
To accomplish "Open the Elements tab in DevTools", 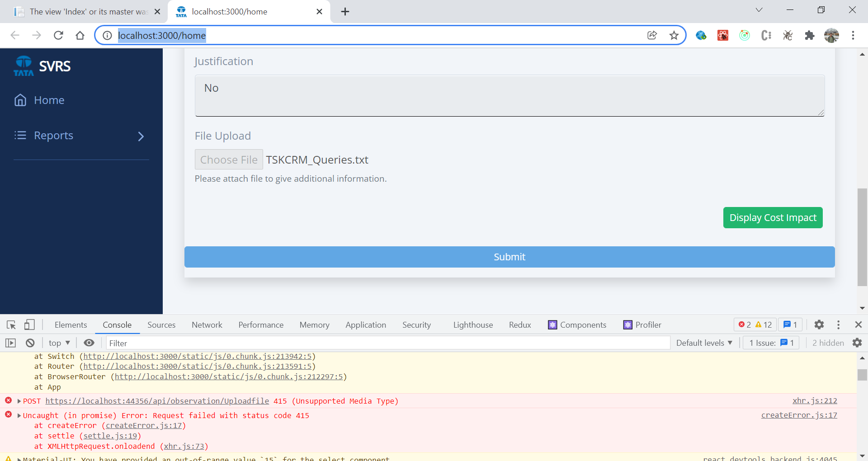I will tap(71, 325).
